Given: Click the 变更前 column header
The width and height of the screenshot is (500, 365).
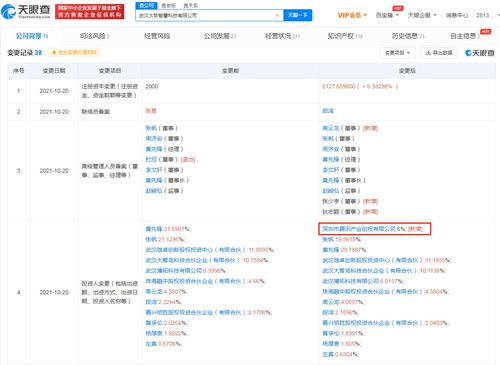Looking at the screenshot, I should (230, 71).
